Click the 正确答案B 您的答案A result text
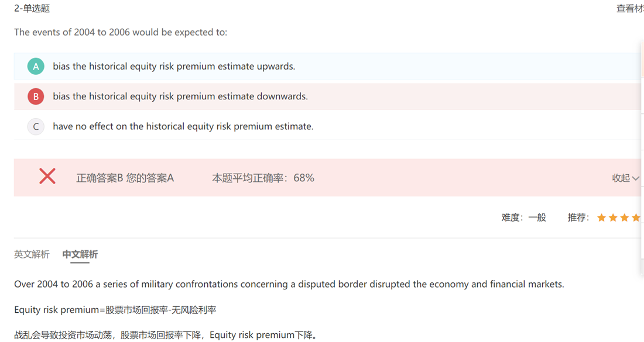644x342 pixels. pos(125,178)
